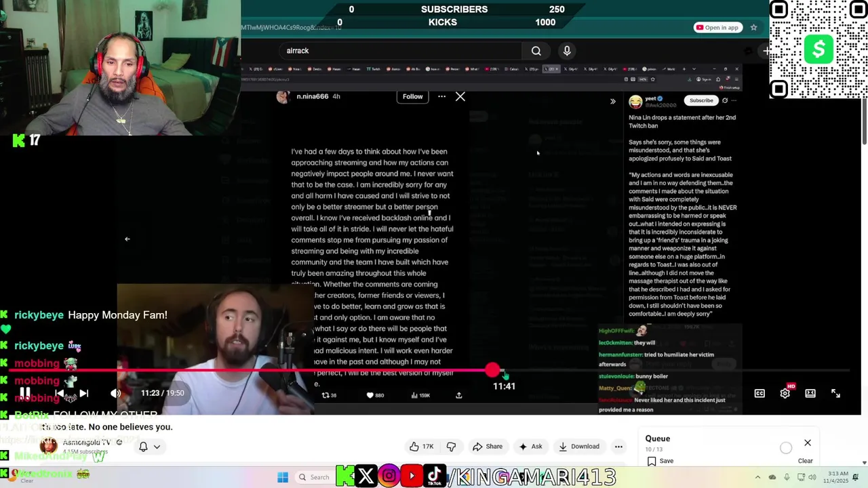Viewport: 868px width, 488px height.
Task: Start voice search with microphone icon
Action: point(567,51)
